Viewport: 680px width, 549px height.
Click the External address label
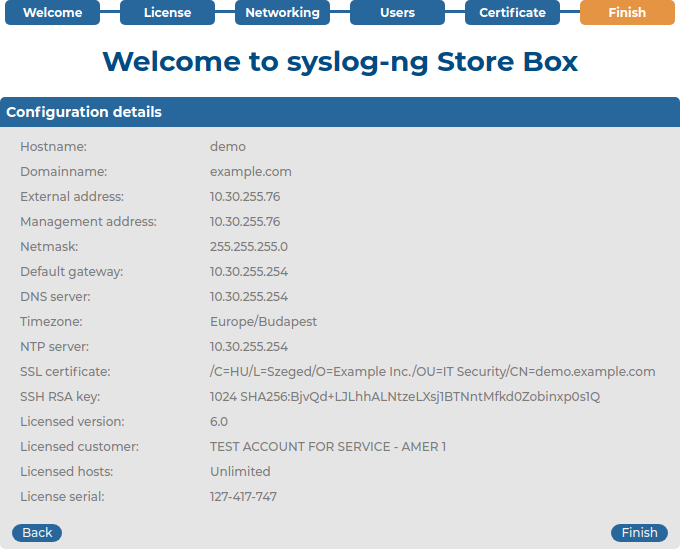(x=72, y=197)
